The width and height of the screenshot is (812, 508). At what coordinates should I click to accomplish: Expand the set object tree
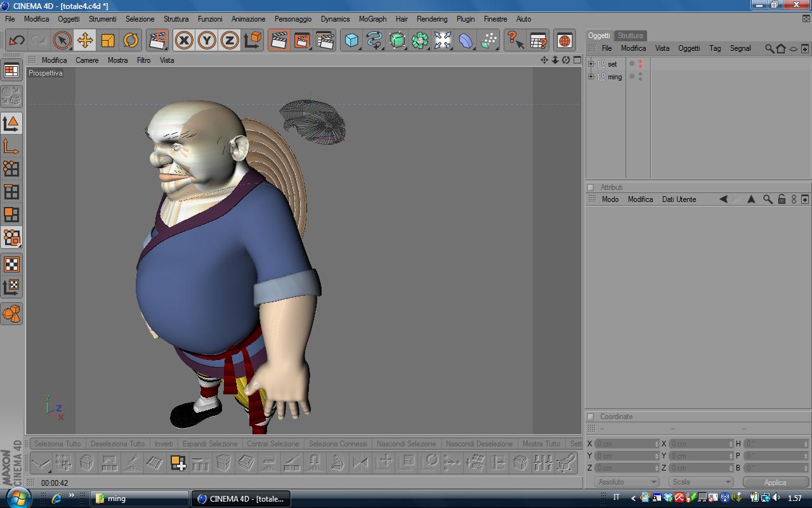pyautogui.click(x=591, y=64)
